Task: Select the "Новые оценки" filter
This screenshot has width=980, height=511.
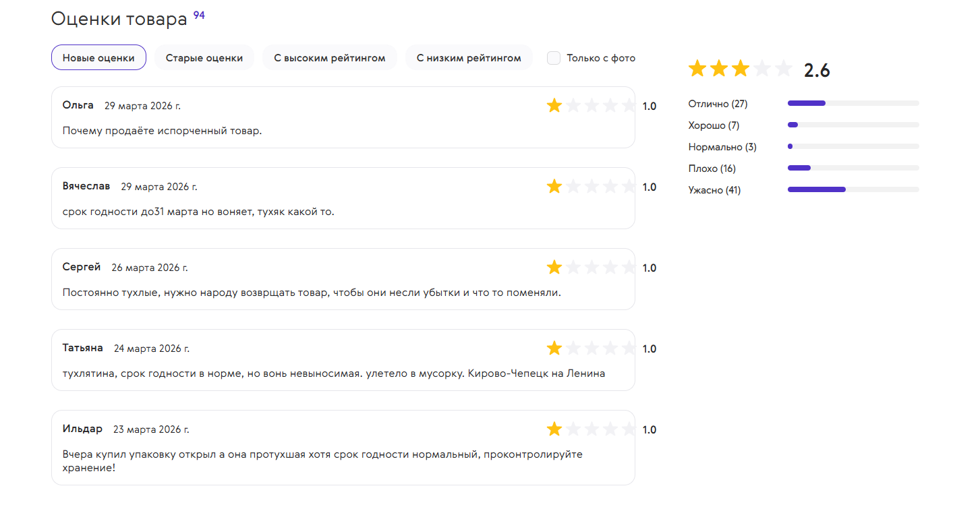Action: pyautogui.click(x=98, y=58)
